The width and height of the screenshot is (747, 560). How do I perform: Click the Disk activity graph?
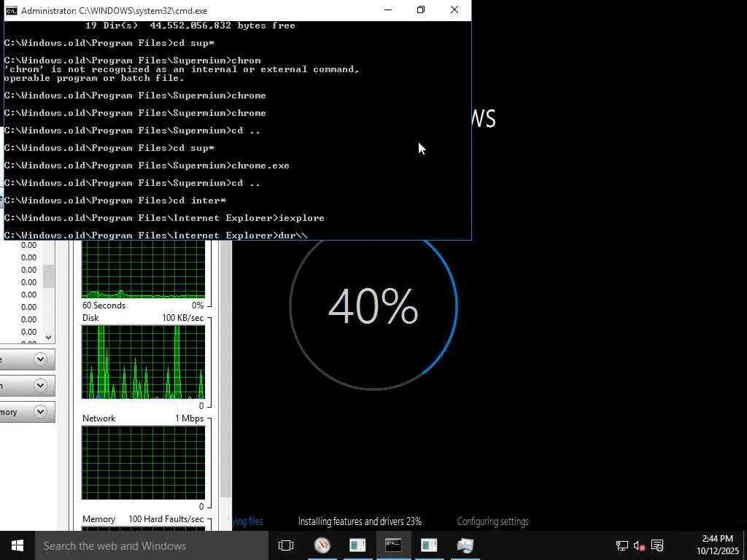coord(144,362)
